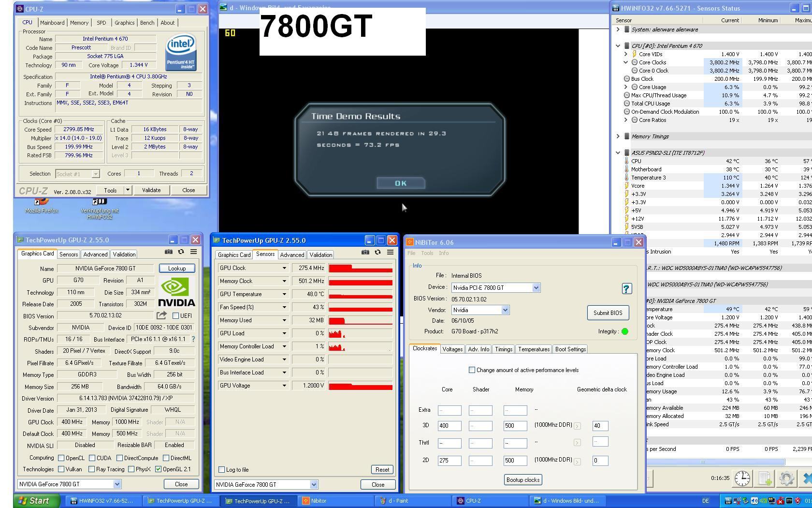Viewport: 812px width, 508px height.
Task: Click the NVIDIA logo in GPU-Z
Action: point(176,292)
